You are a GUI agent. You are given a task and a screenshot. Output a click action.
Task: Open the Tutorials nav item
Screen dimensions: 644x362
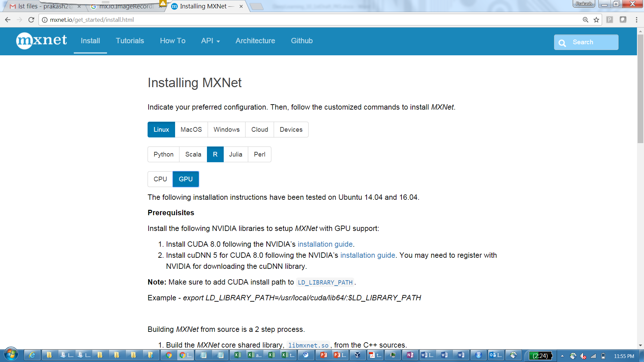tap(130, 41)
